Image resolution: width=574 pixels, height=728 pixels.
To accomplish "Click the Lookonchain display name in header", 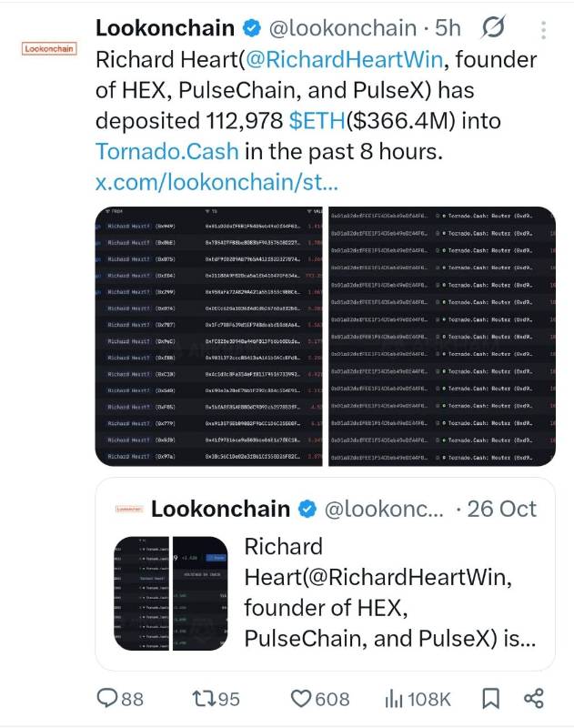I will (165, 28).
